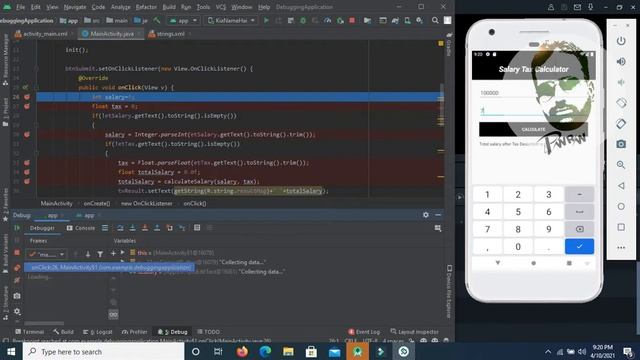Toggle breakpoint on line 26 int salary
640x360 pixels.
pos(27,97)
